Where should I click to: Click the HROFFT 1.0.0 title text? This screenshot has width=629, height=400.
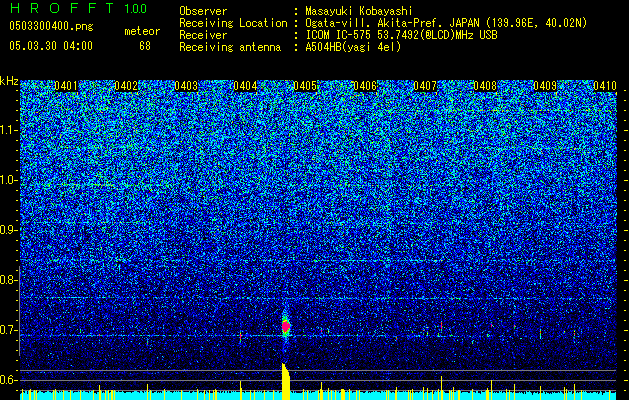[x=78, y=8]
